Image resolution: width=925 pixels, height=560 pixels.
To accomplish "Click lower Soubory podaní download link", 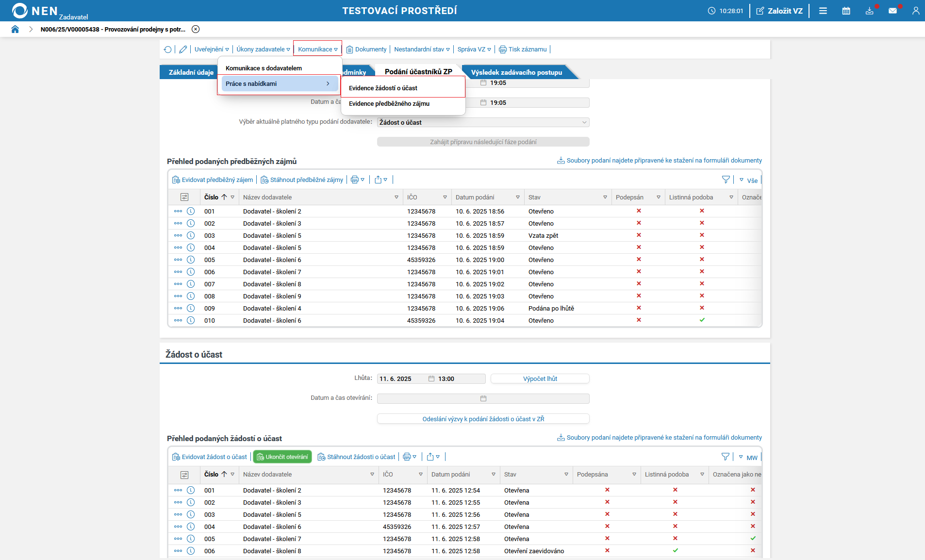I will [x=660, y=438].
